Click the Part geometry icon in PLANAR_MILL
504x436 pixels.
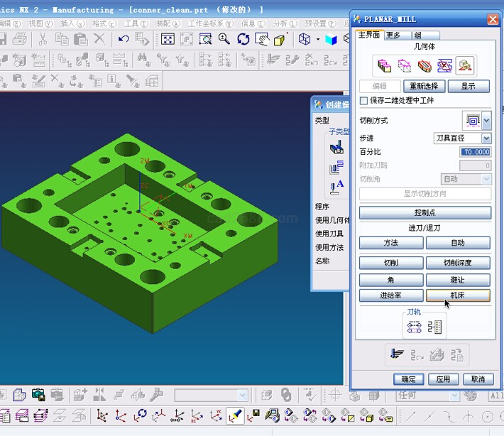point(385,66)
